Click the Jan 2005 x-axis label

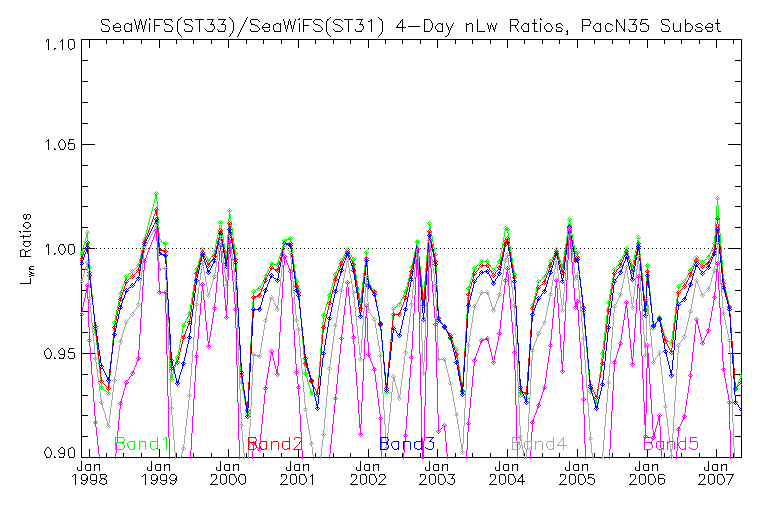pyautogui.click(x=577, y=473)
